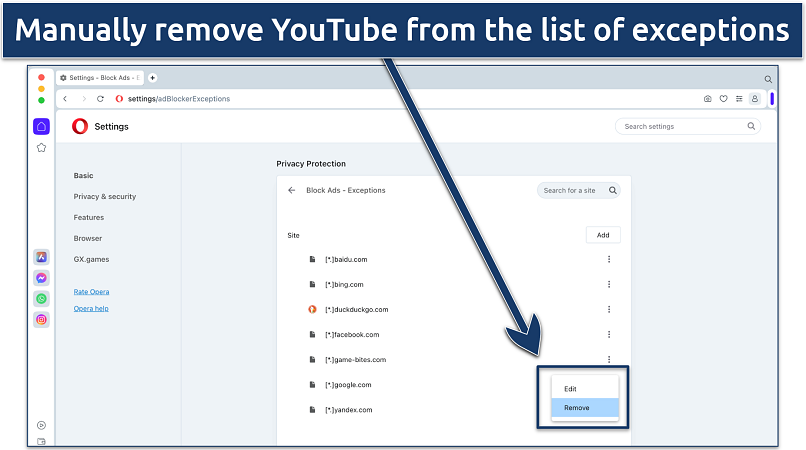Open Aria AI icon in sidebar
Image resolution: width=806 pixels, height=450 pixels.
click(42, 257)
